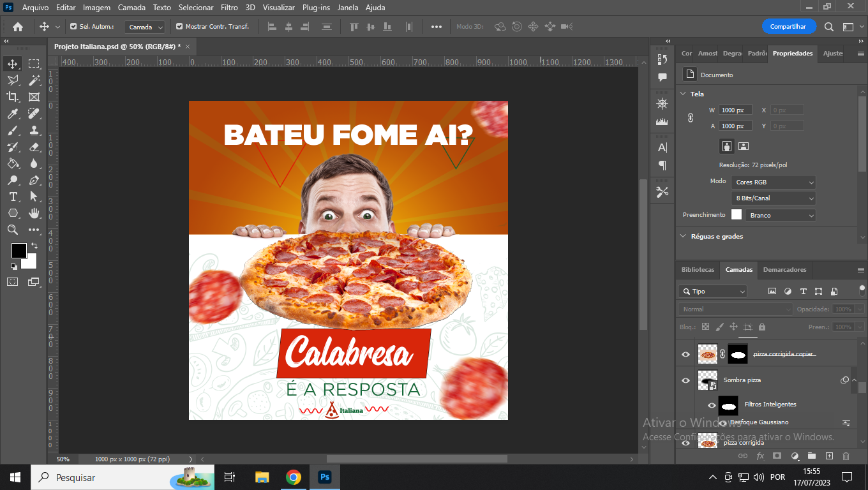Toggle lock all padlock icon
The image size is (868, 490).
762,327
